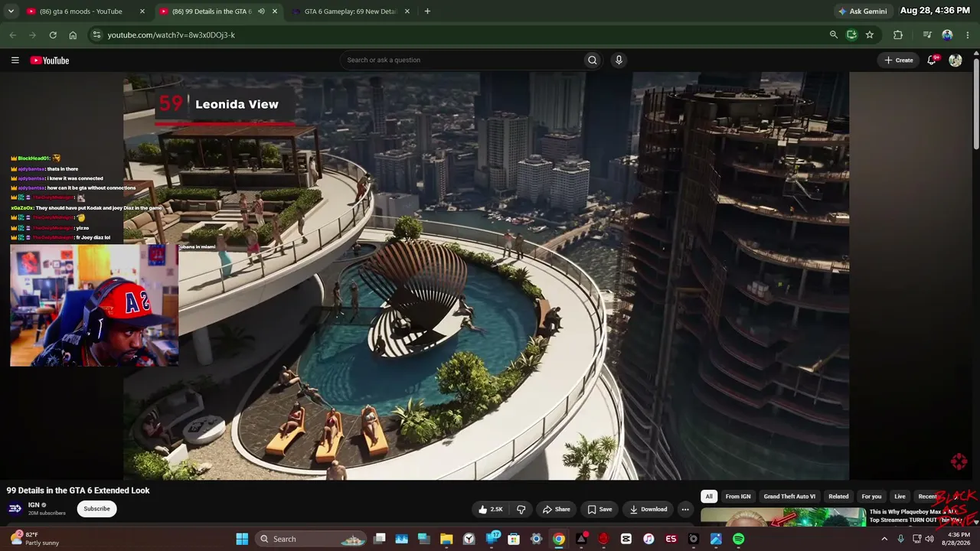The image size is (980, 551).
Task: Open more actions for the video
Action: coord(685,509)
